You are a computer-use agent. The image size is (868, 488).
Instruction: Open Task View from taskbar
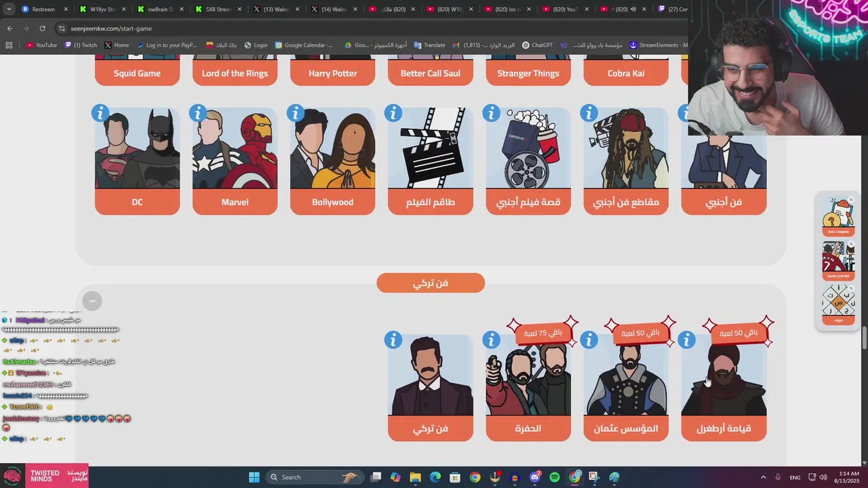[376, 477]
